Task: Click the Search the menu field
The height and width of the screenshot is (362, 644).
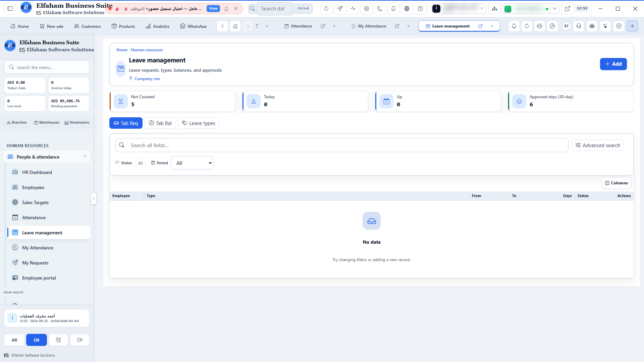Action: pos(47,67)
